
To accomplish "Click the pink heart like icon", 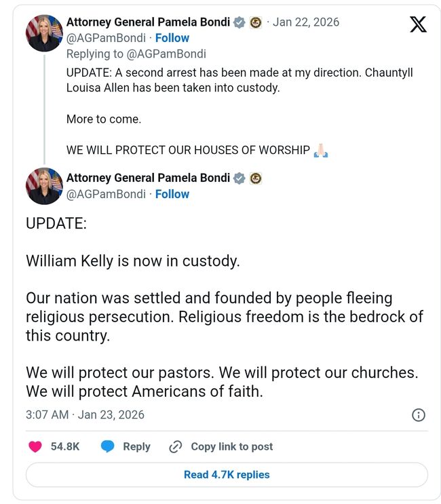I will [36, 446].
